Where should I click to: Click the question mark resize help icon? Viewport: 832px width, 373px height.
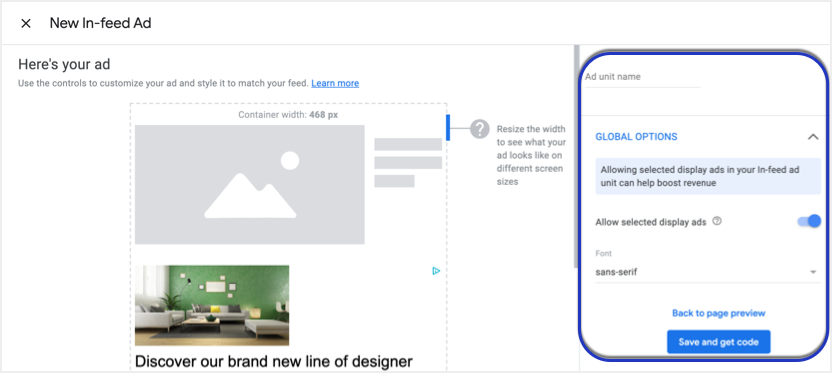coord(480,129)
